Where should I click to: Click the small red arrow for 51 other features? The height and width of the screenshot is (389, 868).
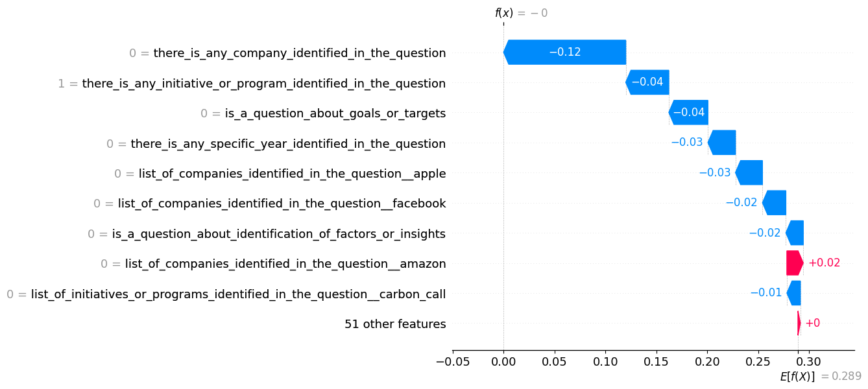pyautogui.click(x=799, y=324)
